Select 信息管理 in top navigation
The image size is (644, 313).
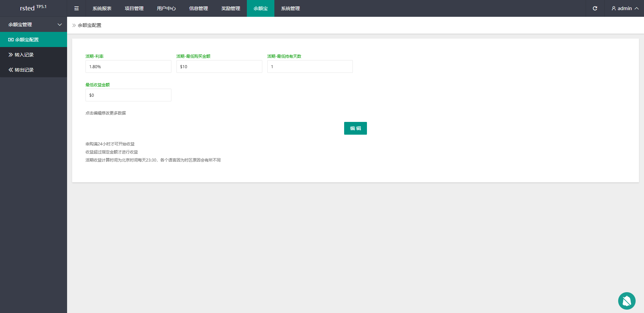199,8
